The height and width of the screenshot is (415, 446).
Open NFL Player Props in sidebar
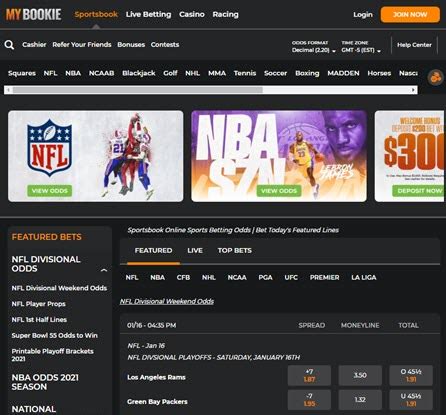click(x=38, y=304)
